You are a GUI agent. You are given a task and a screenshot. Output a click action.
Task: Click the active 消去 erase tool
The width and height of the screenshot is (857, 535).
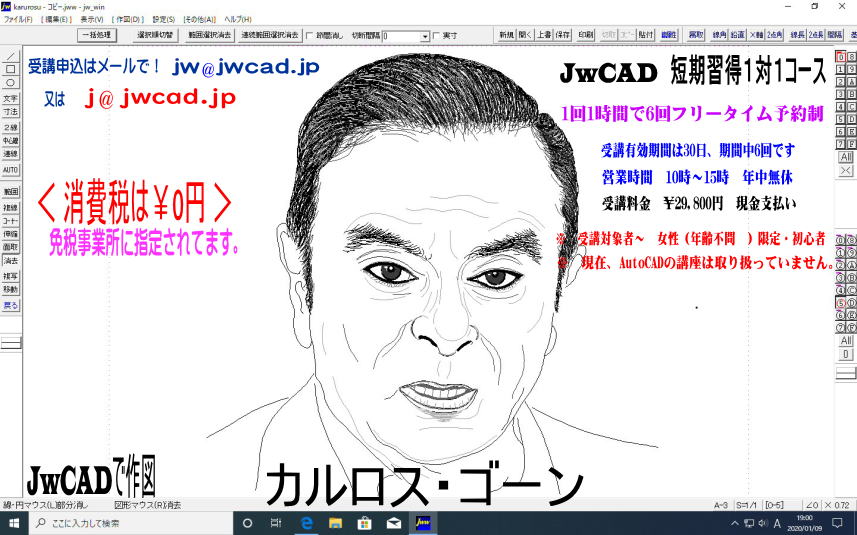[10, 261]
